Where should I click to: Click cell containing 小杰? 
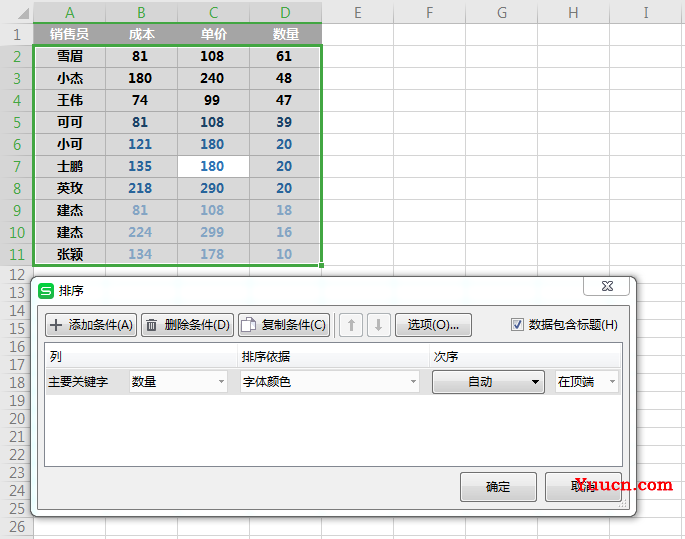point(69,78)
